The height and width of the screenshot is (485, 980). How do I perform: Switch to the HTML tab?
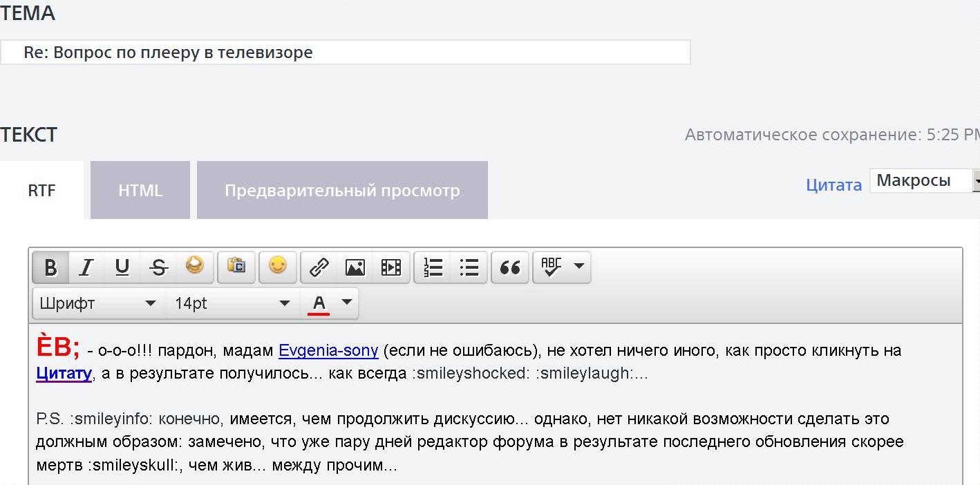140,191
